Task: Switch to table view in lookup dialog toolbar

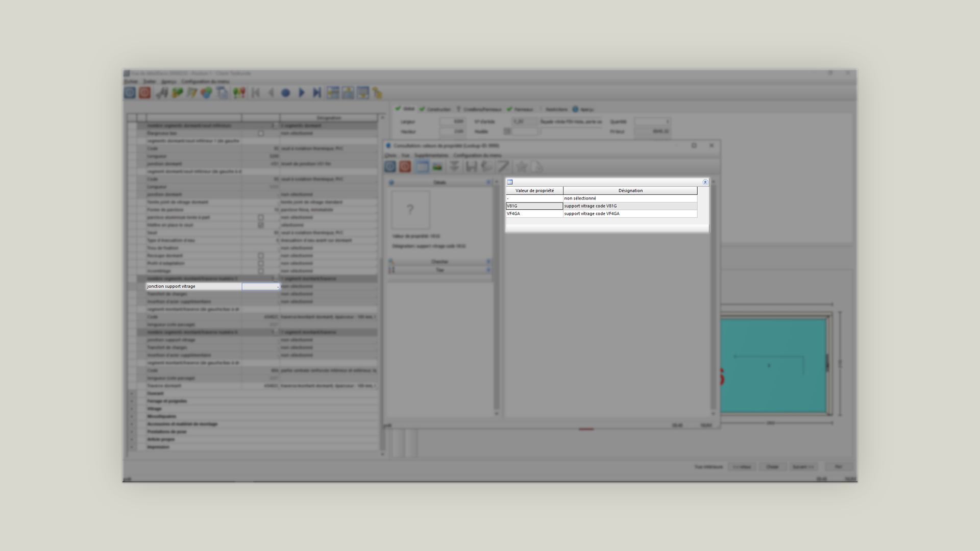Action: click(x=422, y=166)
